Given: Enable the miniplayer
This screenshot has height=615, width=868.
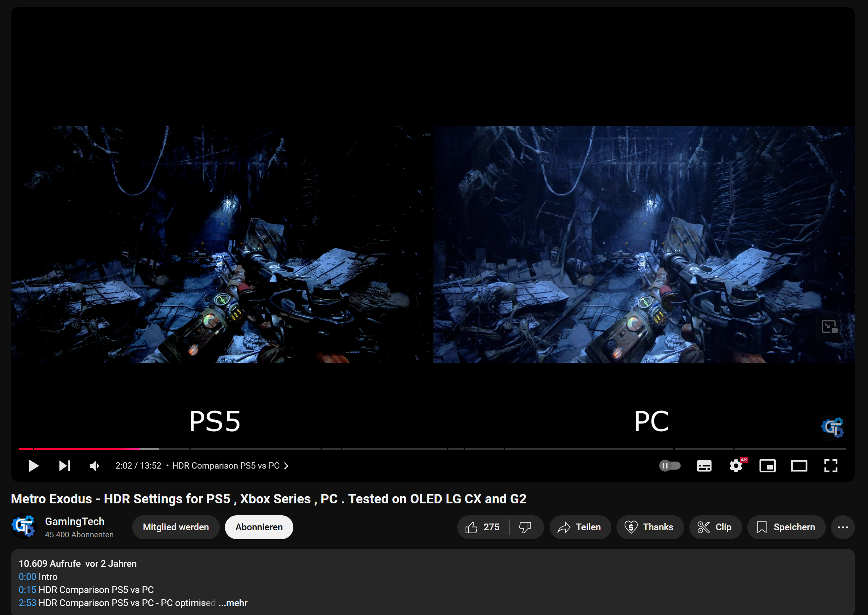Looking at the screenshot, I should (x=767, y=466).
